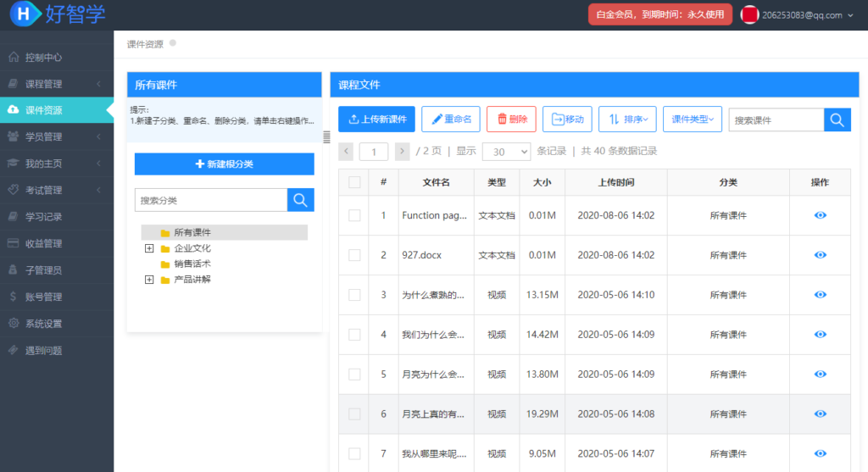Expand the 企业文化 tree node

coord(149,248)
